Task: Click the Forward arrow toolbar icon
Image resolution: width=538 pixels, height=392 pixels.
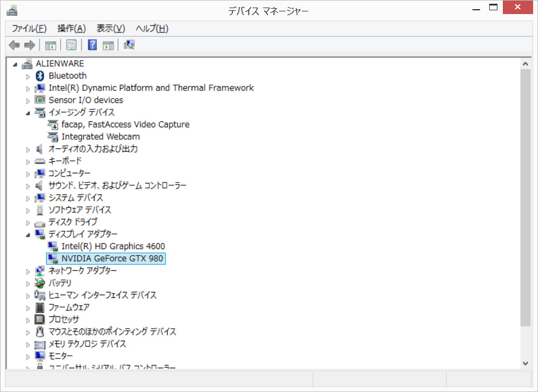Action: coord(30,45)
